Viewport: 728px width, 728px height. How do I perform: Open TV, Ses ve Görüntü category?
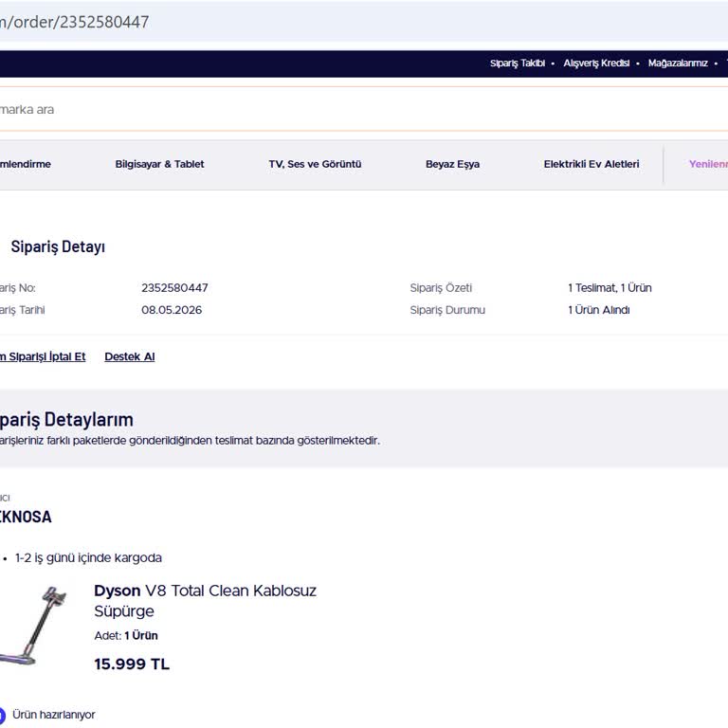315,164
